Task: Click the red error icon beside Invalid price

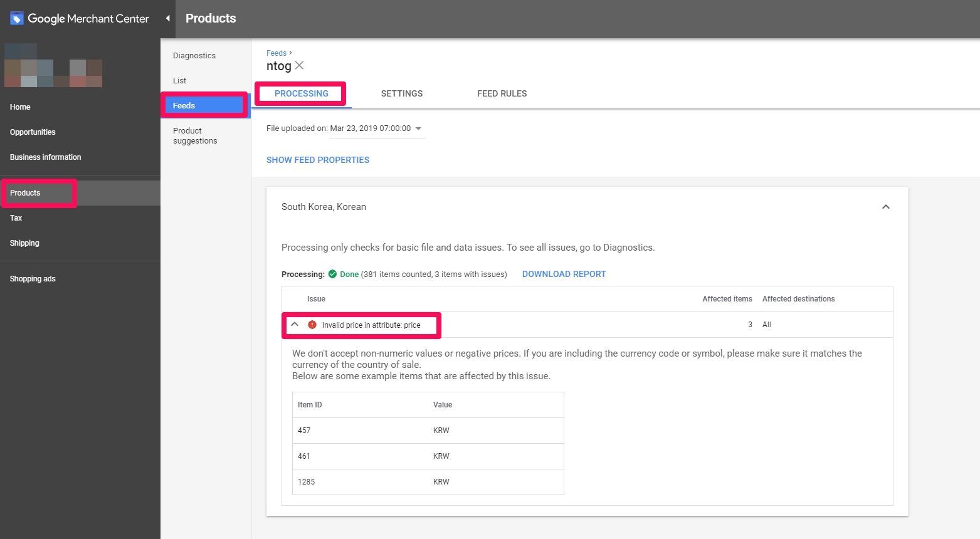Action: coord(312,325)
